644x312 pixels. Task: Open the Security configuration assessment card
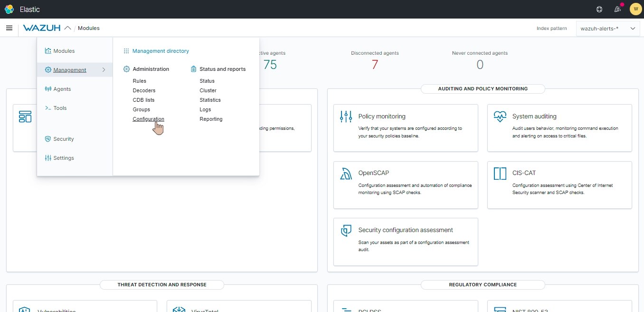point(406,242)
